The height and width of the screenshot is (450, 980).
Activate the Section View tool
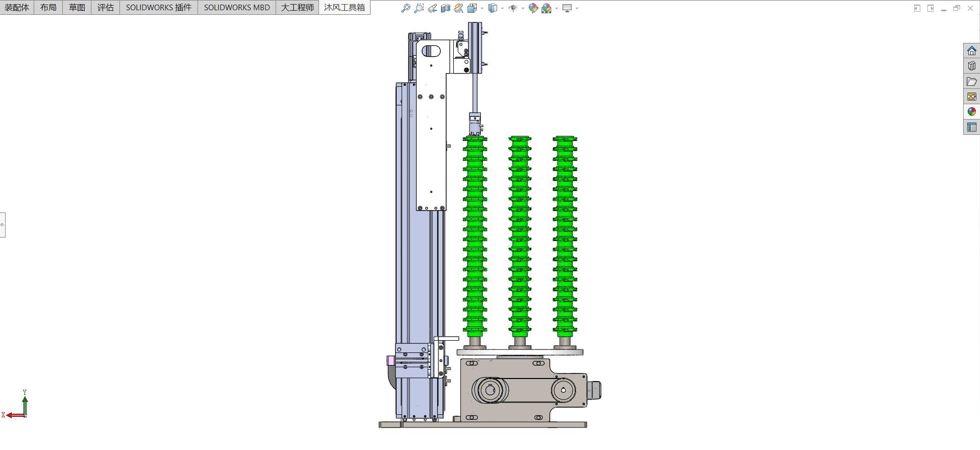click(x=446, y=8)
